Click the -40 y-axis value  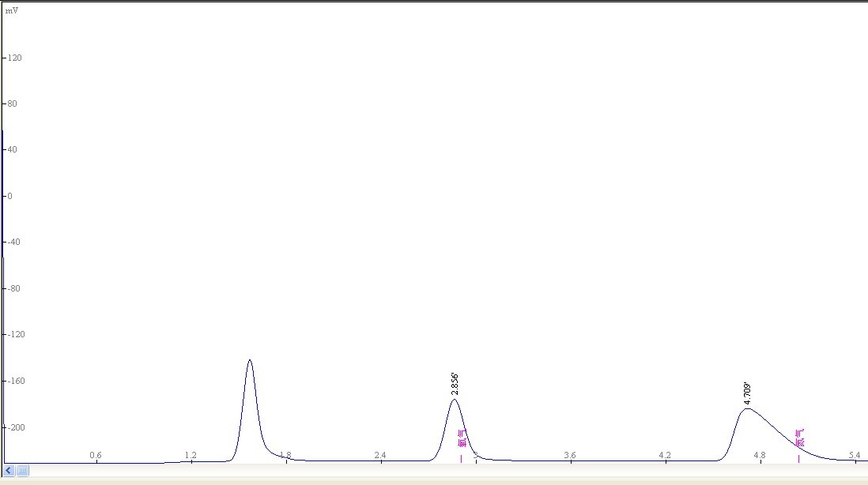click(13, 242)
